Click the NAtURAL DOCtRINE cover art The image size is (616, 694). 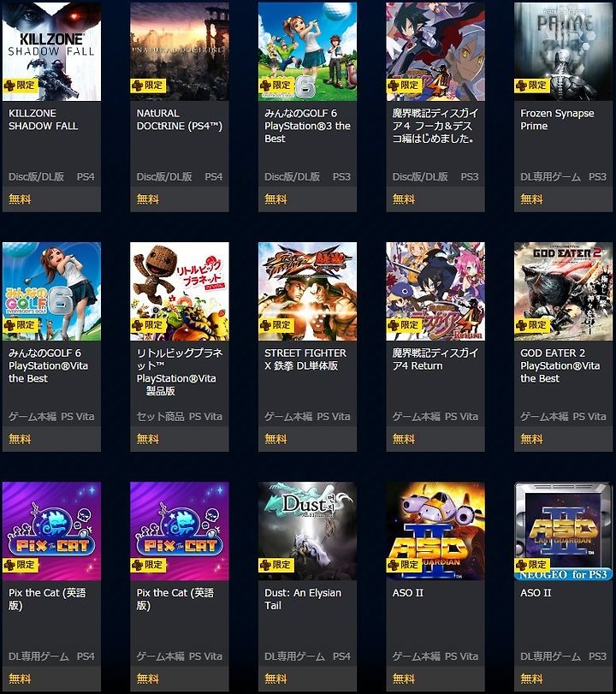179,52
